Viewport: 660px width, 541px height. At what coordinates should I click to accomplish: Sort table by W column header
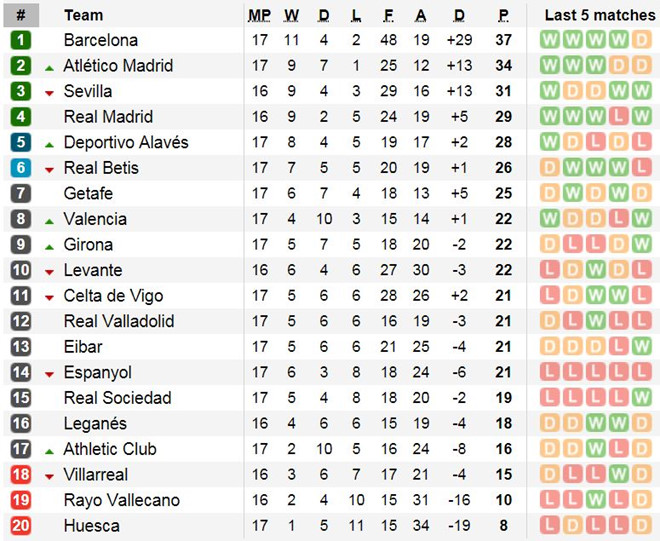tap(291, 15)
